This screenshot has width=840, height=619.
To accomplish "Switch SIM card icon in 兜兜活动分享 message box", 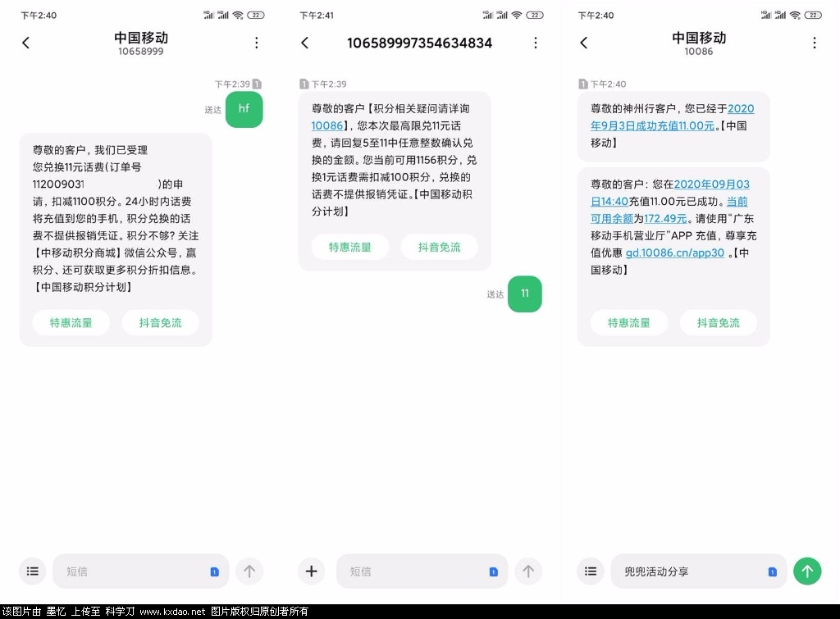I will coord(773,572).
